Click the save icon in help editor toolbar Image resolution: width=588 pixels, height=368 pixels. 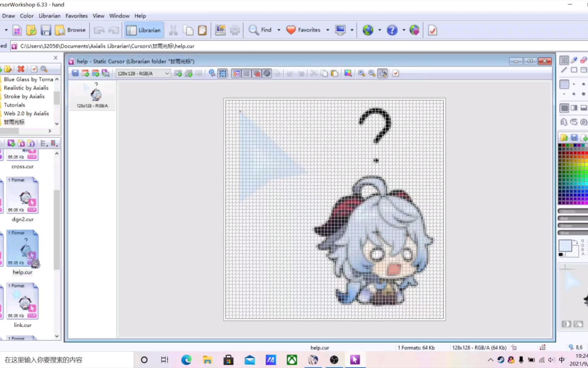coord(75,73)
